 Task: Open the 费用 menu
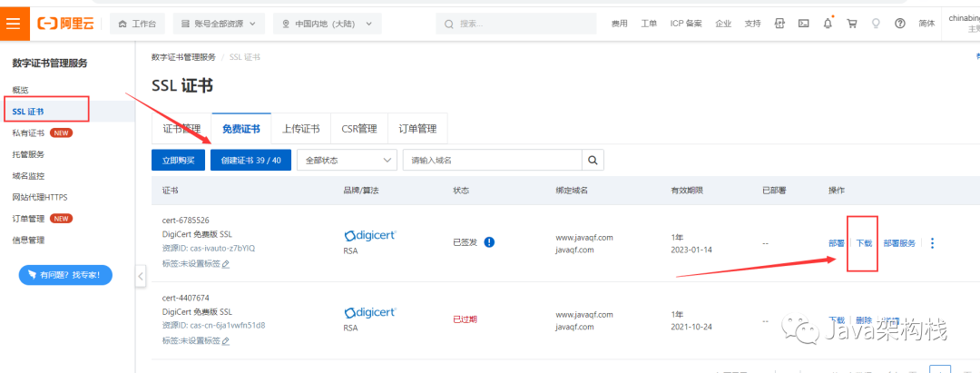(x=620, y=24)
